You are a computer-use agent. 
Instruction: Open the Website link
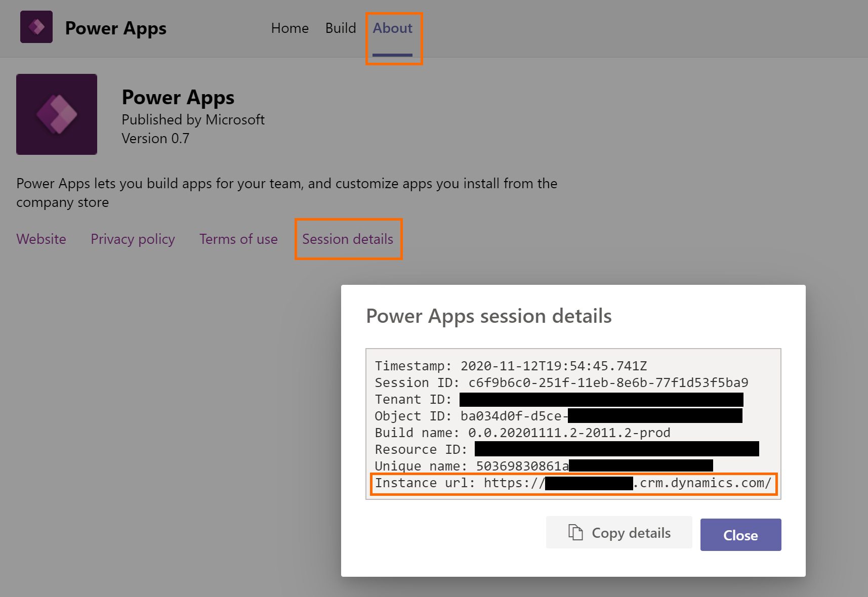[x=42, y=239]
